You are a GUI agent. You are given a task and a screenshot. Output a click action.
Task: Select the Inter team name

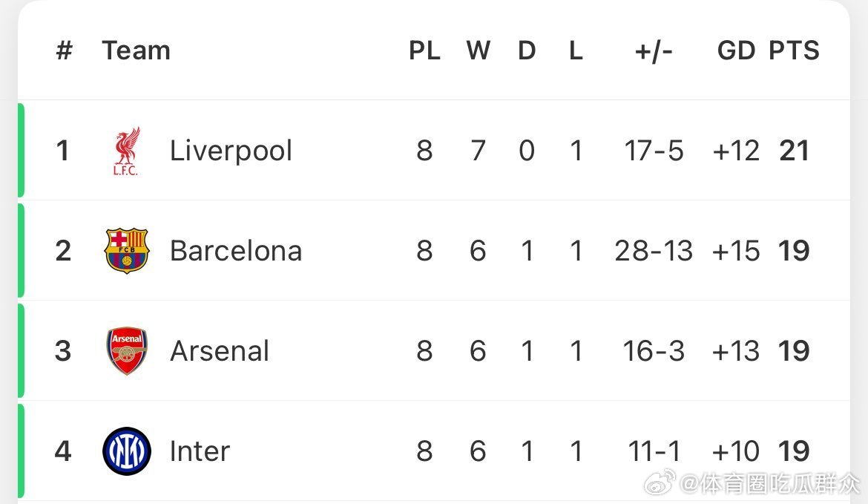(x=200, y=451)
